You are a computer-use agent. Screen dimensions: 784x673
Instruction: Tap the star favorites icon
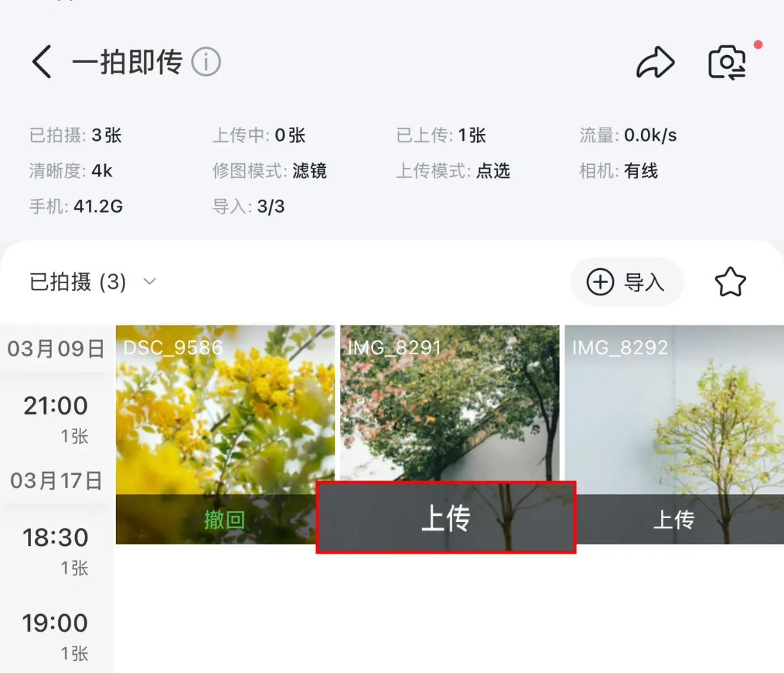pos(730,282)
